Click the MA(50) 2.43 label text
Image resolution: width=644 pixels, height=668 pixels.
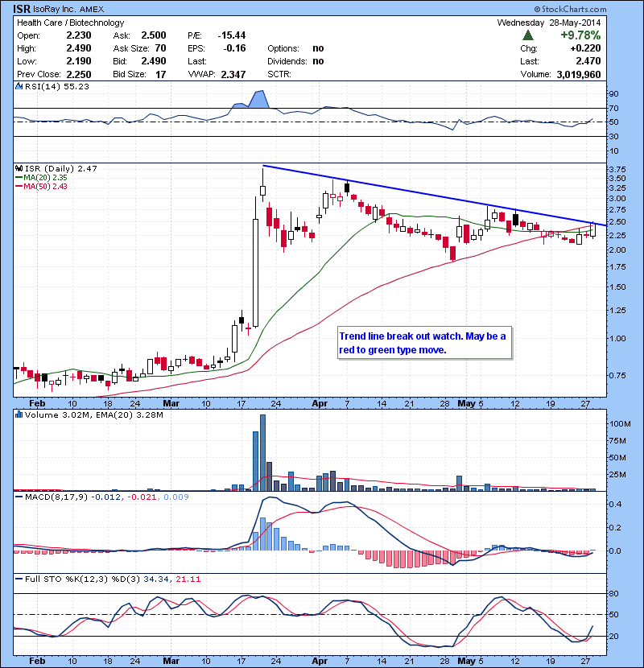tap(45, 187)
